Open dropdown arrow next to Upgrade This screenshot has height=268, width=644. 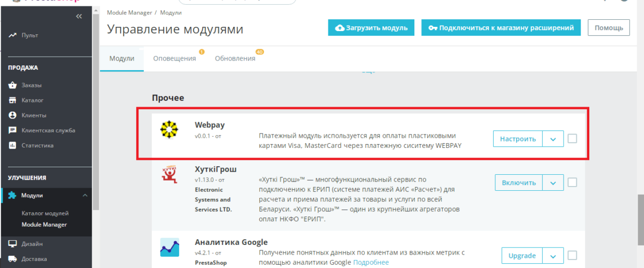click(553, 255)
